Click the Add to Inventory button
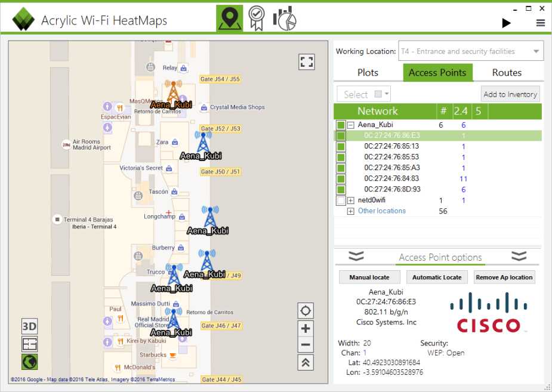The width and height of the screenshot is (552, 392). coord(510,94)
